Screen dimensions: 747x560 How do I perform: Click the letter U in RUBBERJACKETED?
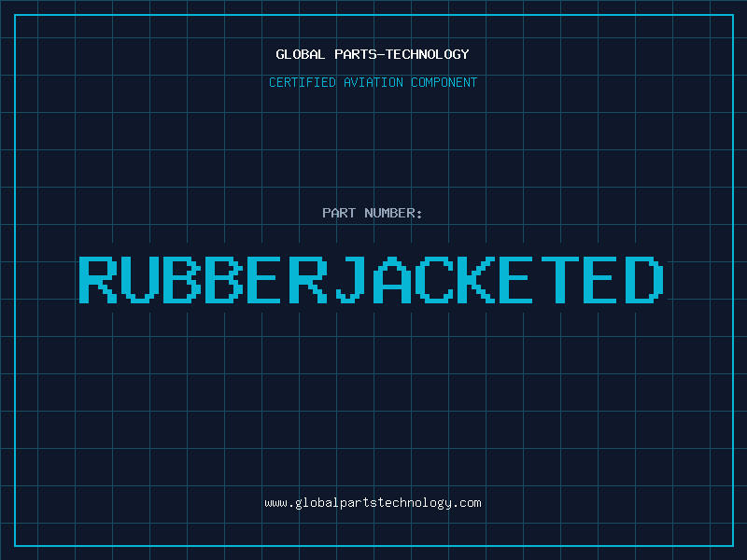click(x=139, y=280)
